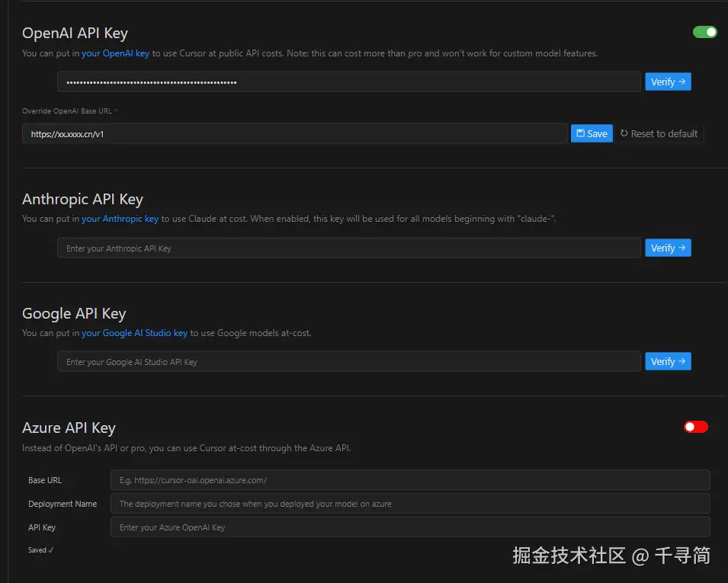Click the Azure 'Base URL' label
Image resolution: width=728 pixels, height=583 pixels.
coord(44,480)
